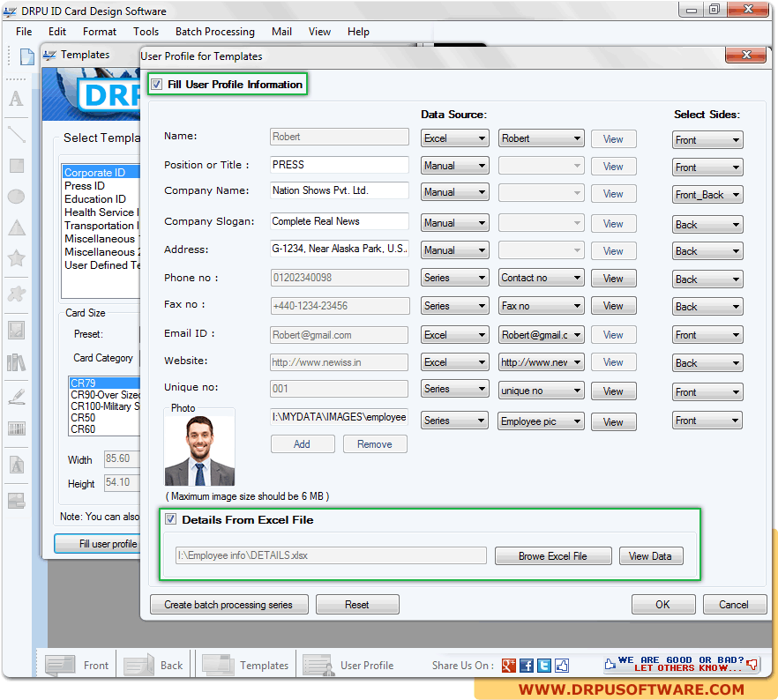Open the Edit menu

click(57, 32)
